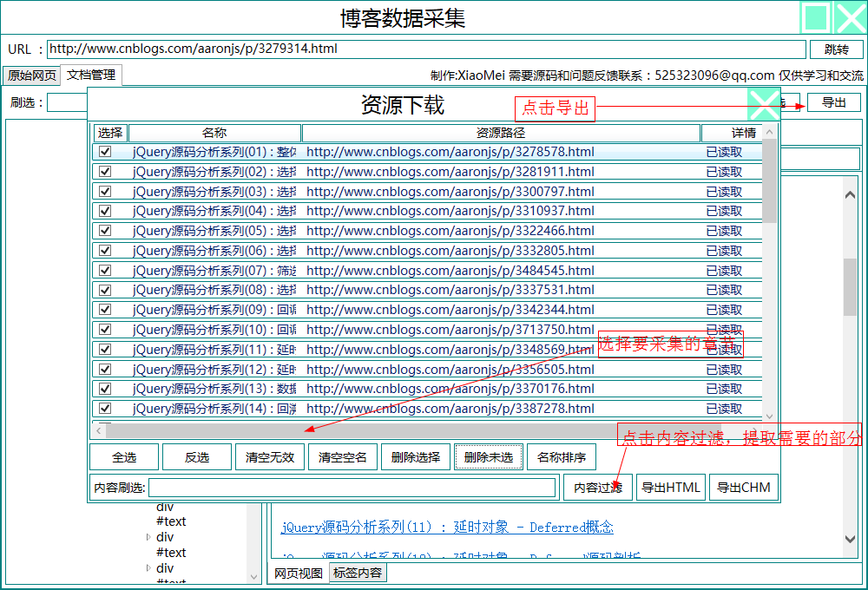Select the URL ending in 3484545.html
868x590 pixels.
coord(450,271)
